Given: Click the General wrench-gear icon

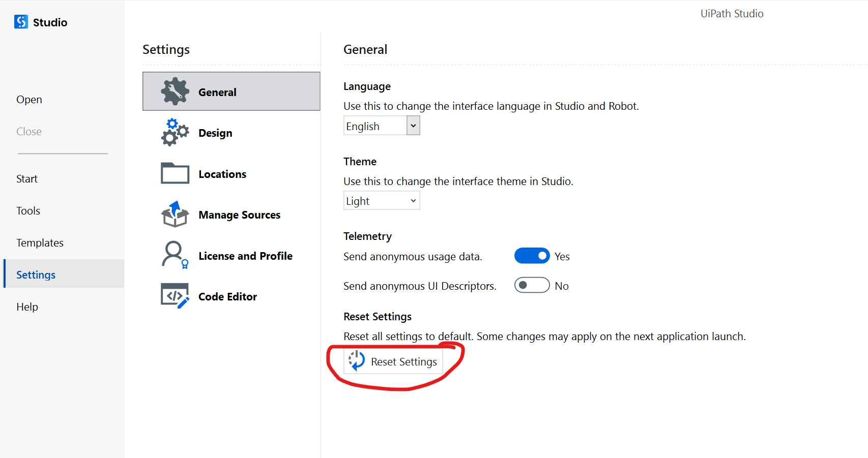Looking at the screenshot, I should click(175, 91).
